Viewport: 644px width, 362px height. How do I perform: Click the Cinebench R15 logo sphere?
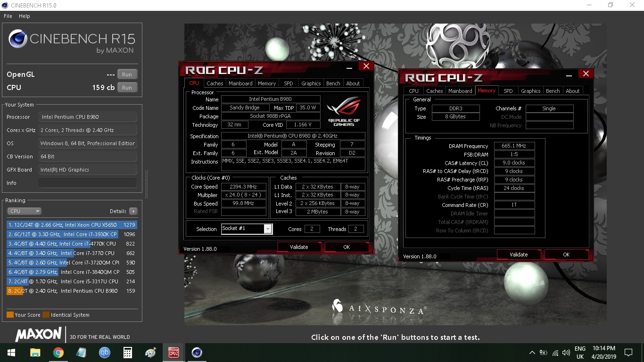(18, 39)
